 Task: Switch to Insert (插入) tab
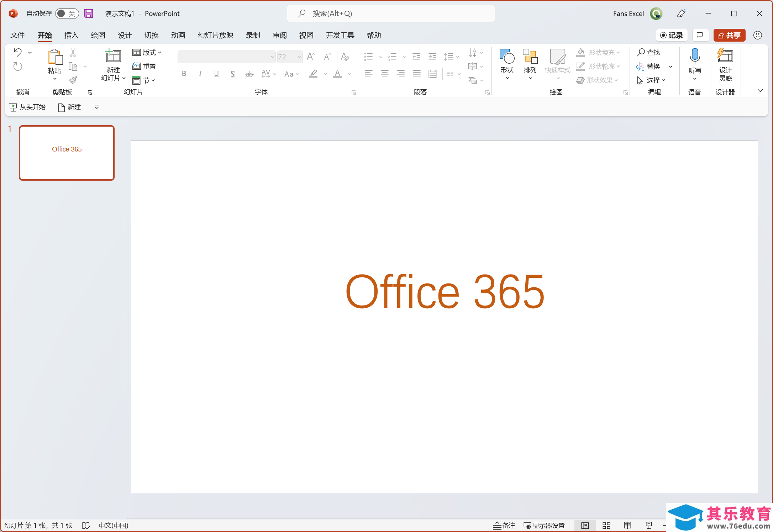71,35
